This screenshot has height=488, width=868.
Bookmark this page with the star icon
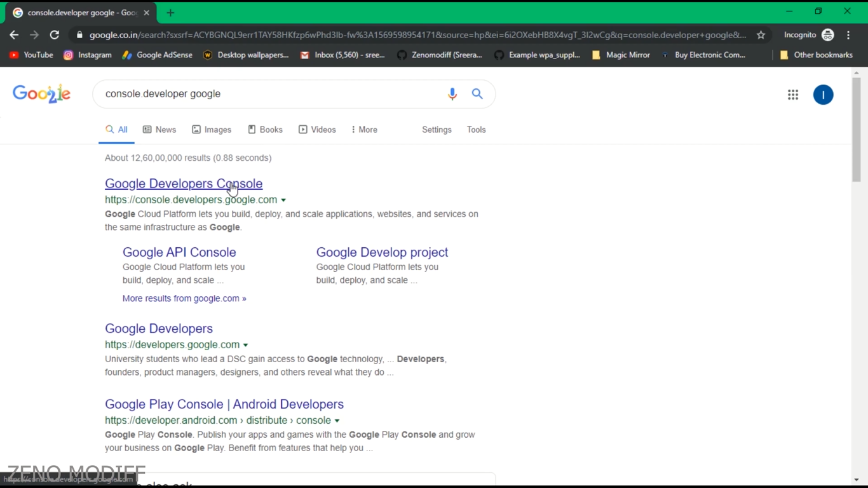tap(761, 35)
